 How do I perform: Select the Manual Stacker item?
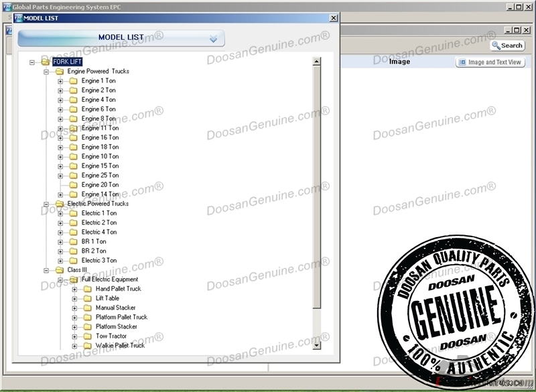pos(115,308)
